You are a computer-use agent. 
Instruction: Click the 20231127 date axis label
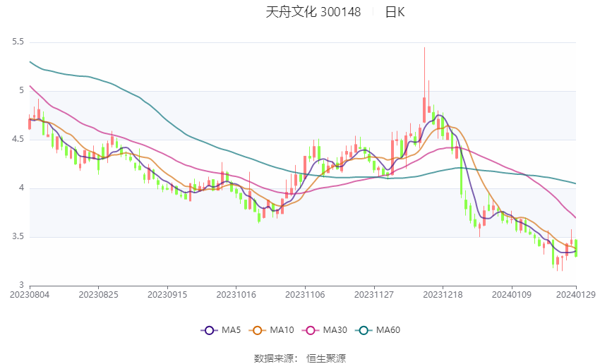coord(374,295)
